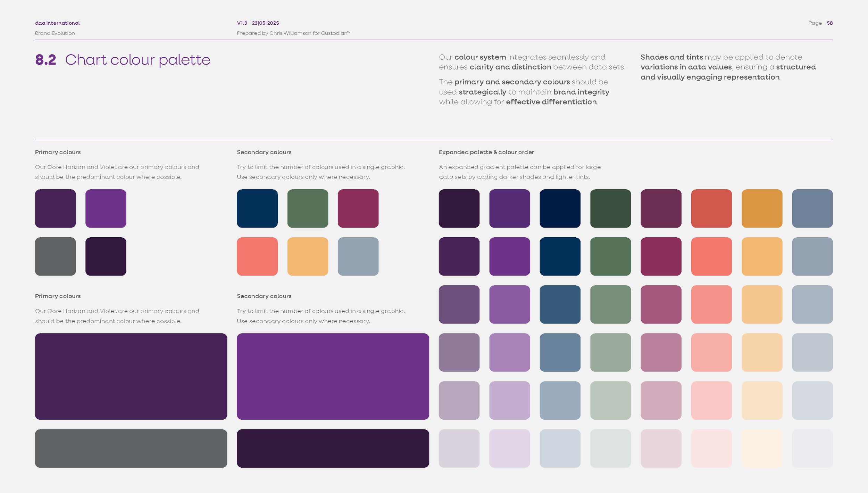The width and height of the screenshot is (868, 493).
Task: Choose lightest plum tint in expanded palette's first column
Action: click(459, 448)
